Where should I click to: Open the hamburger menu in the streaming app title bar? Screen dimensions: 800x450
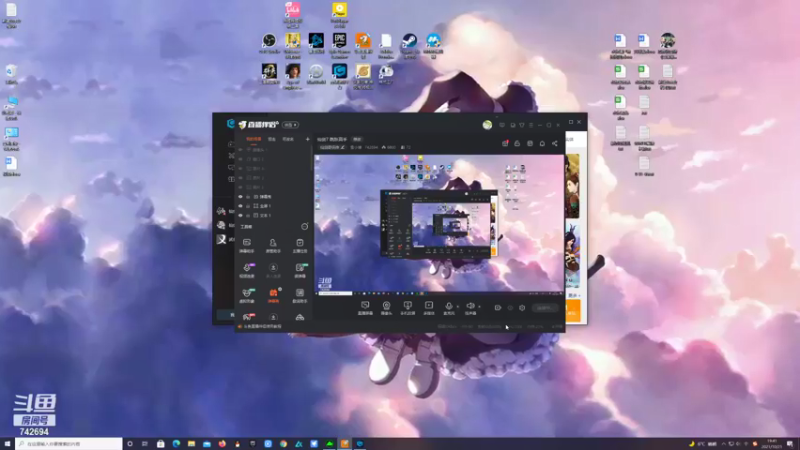tap(531, 125)
